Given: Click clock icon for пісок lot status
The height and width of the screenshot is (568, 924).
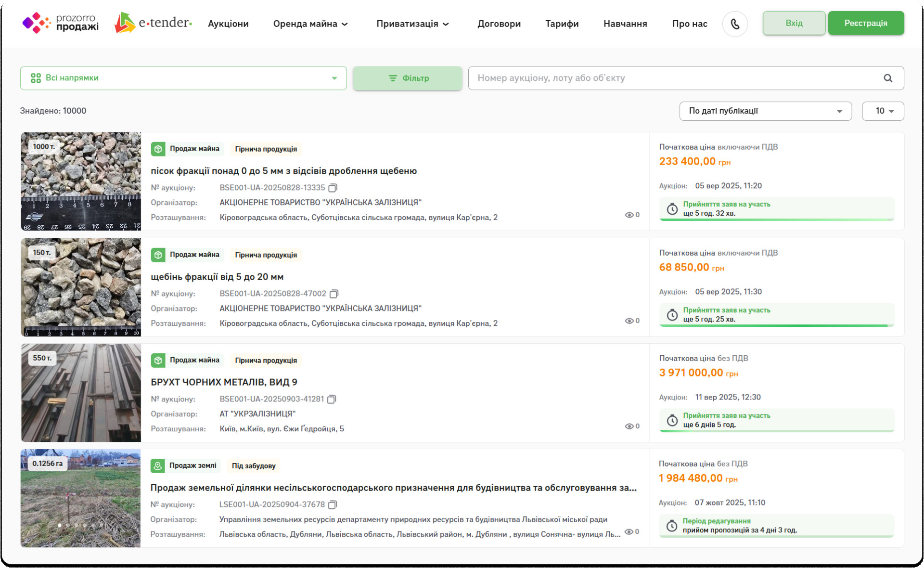Looking at the screenshot, I should coord(672,209).
